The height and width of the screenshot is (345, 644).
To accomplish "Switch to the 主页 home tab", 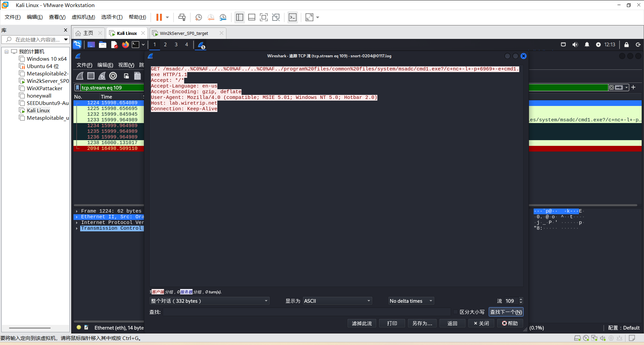I will coord(89,33).
